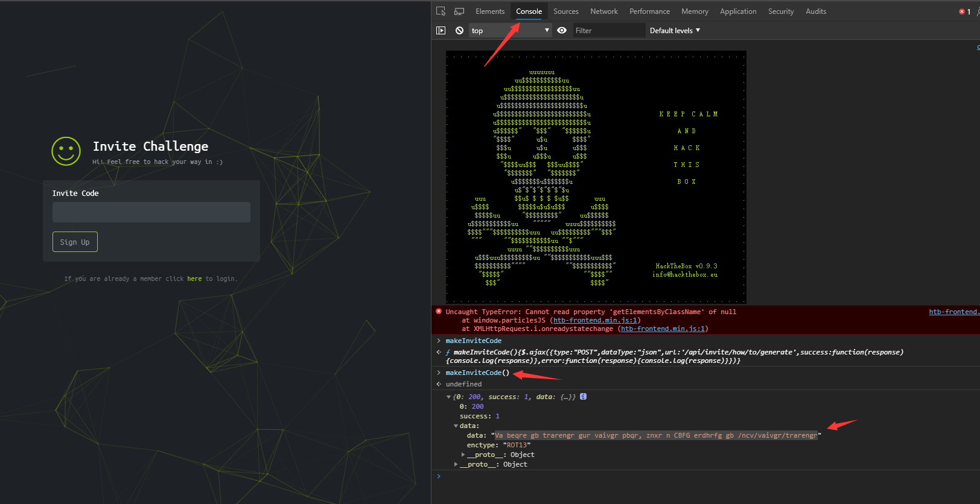Open the Default levels dropdown
Screen dimensions: 980x504
[675, 30]
